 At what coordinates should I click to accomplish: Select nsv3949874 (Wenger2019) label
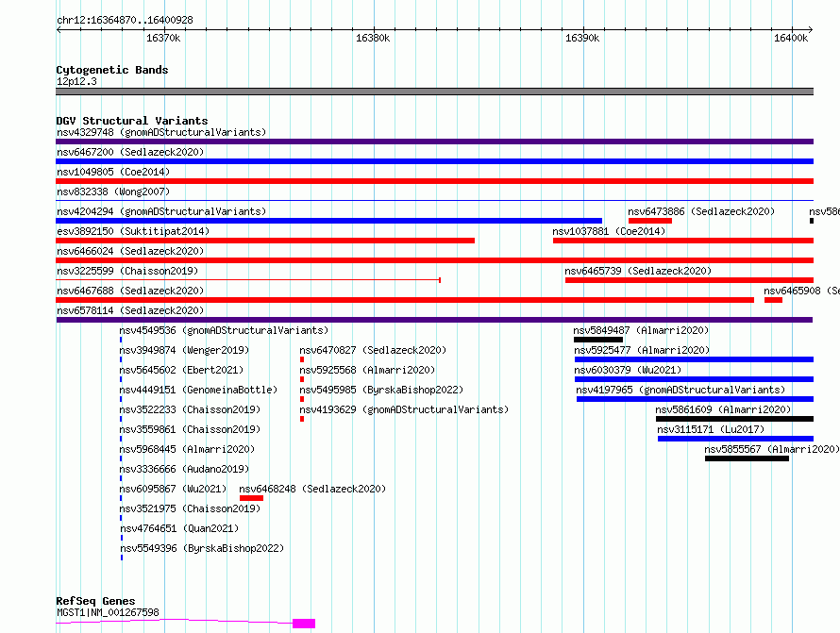pos(184,350)
